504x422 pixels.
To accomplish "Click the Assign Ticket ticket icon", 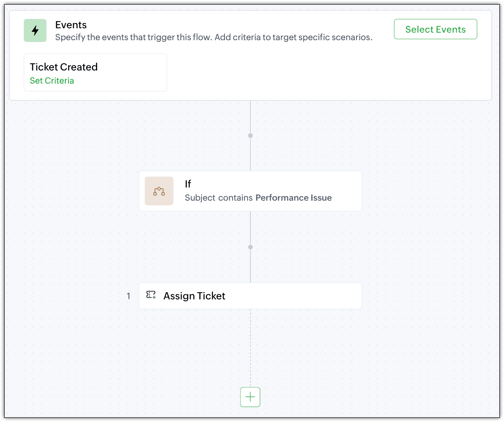I will [151, 295].
